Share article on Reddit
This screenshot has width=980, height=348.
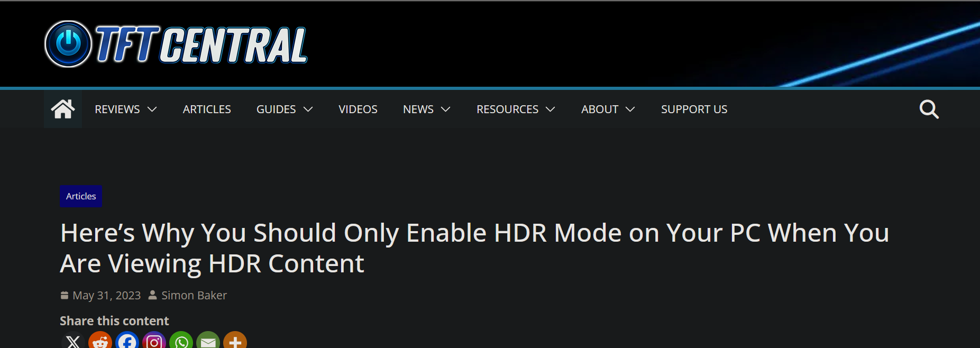pyautogui.click(x=100, y=341)
